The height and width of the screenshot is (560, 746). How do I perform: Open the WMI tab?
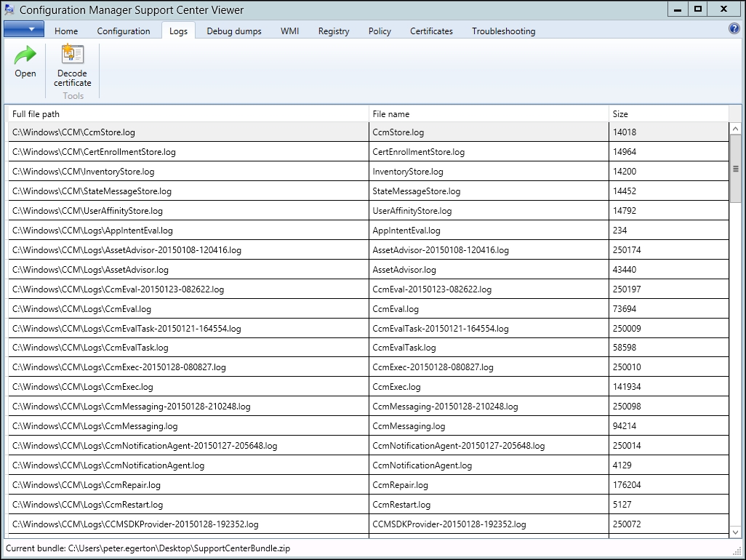tap(289, 31)
